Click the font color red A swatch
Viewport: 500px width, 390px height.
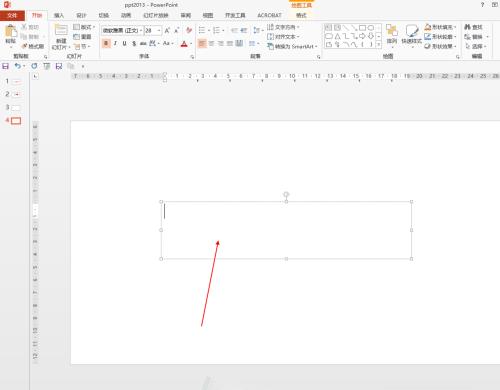pos(184,44)
